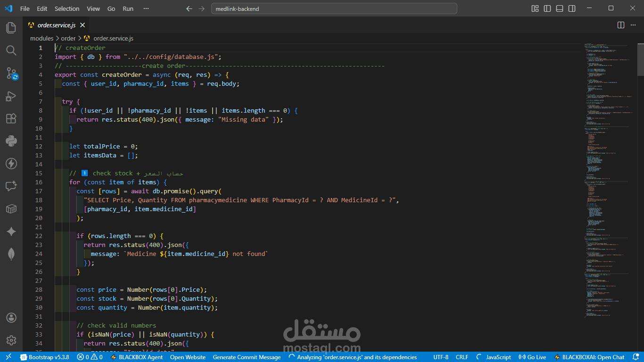
Task: Go forward with the right arrow
Action: tap(201, 8)
